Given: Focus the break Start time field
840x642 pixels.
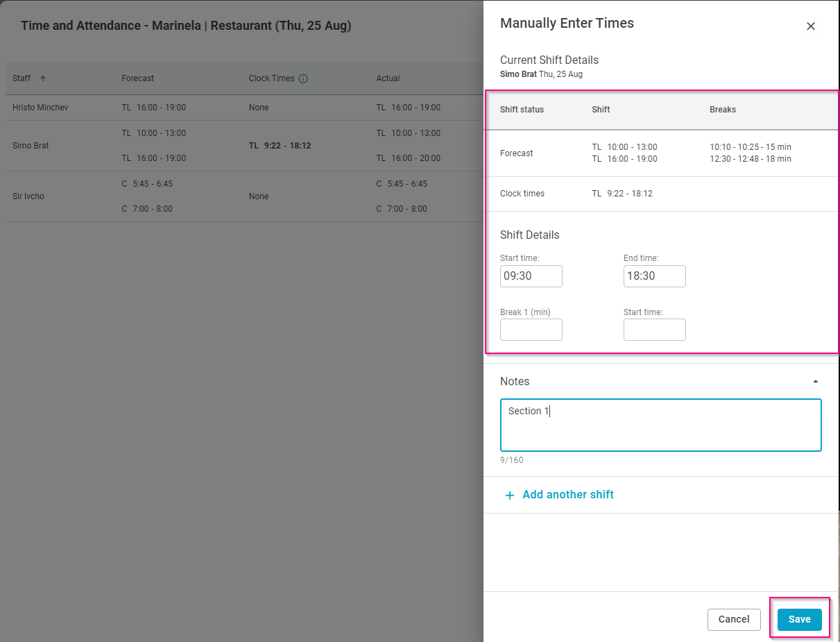Looking at the screenshot, I should point(655,330).
